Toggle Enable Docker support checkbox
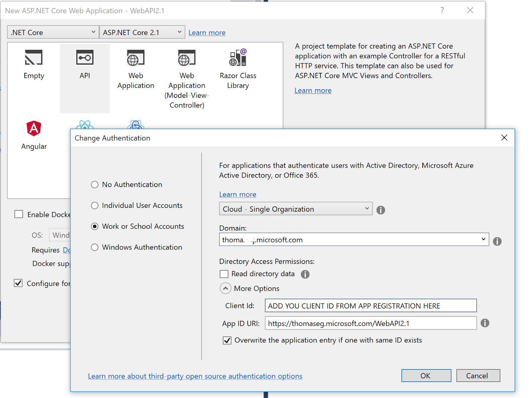Screen dimensions: 532x398 coord(19,214)
